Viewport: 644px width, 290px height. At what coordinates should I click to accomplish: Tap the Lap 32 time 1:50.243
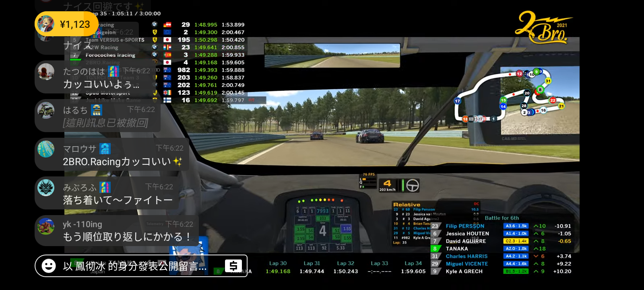coord(345,271)
